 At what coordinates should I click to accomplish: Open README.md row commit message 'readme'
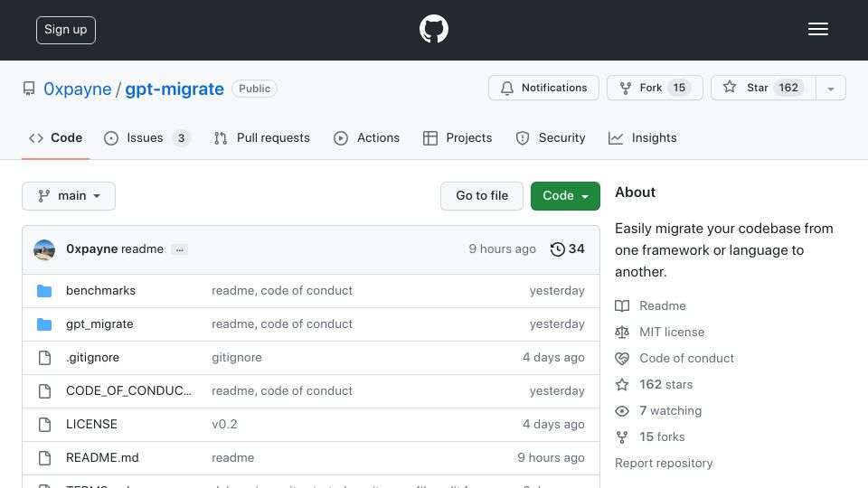(232, 457)
